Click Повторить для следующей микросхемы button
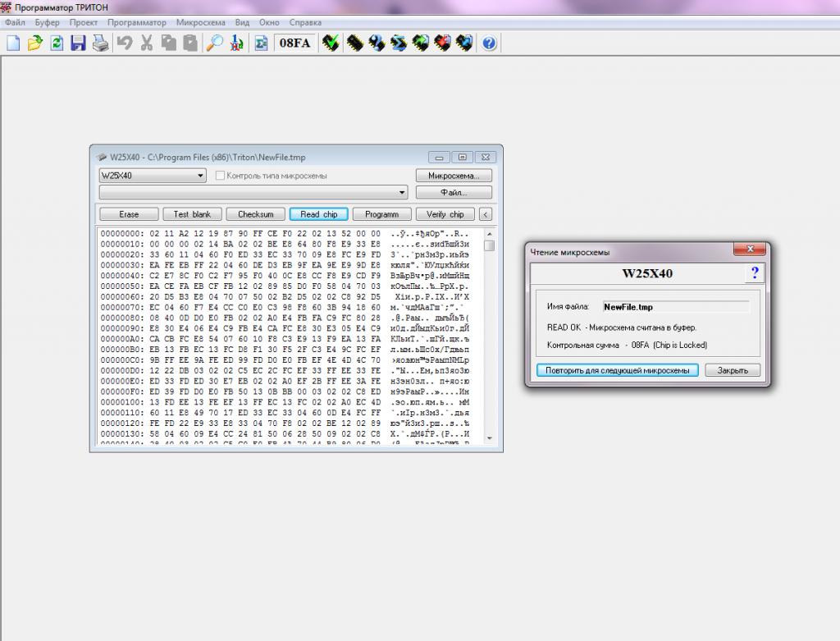 [x=618, y=370]
